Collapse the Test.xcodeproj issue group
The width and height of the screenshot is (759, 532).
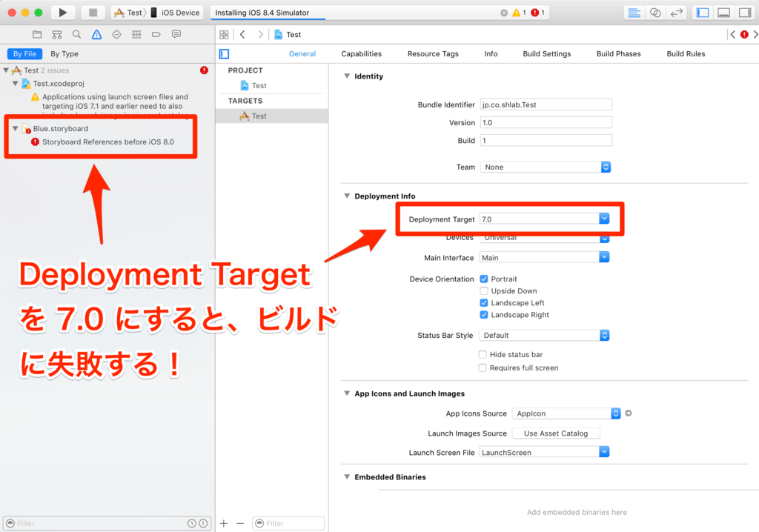[x=16, y=83]
